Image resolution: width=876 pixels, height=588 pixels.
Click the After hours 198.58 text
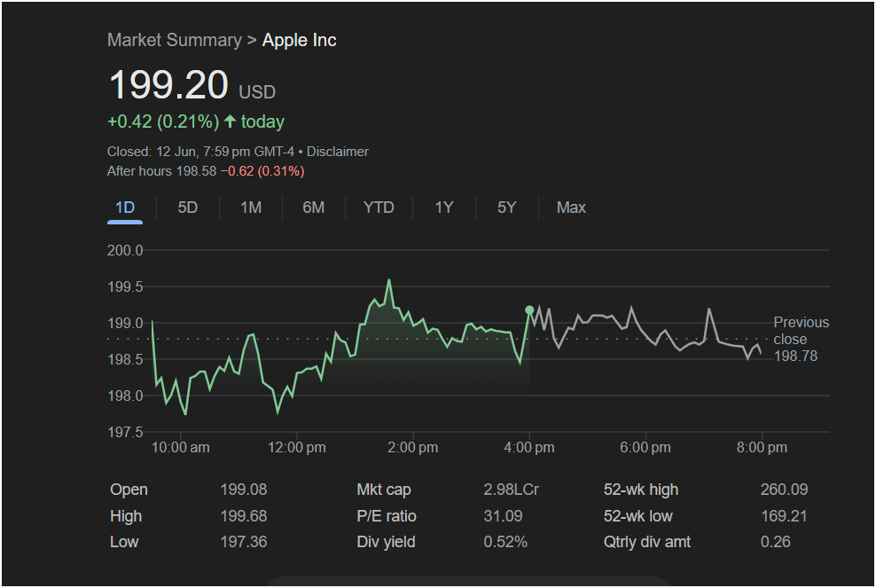pyautogui.click(x=161, y=171)
